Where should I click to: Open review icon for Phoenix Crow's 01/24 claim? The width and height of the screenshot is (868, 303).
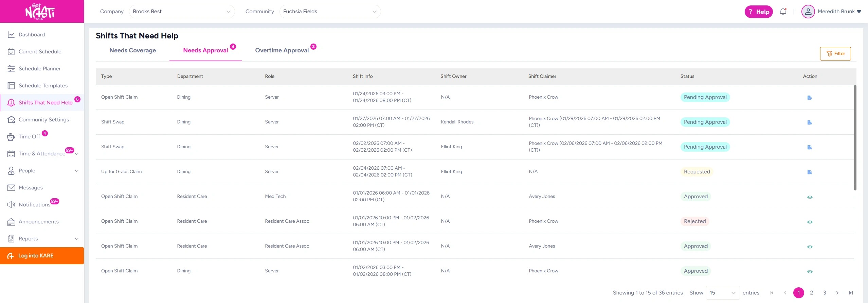pos(810,98)
